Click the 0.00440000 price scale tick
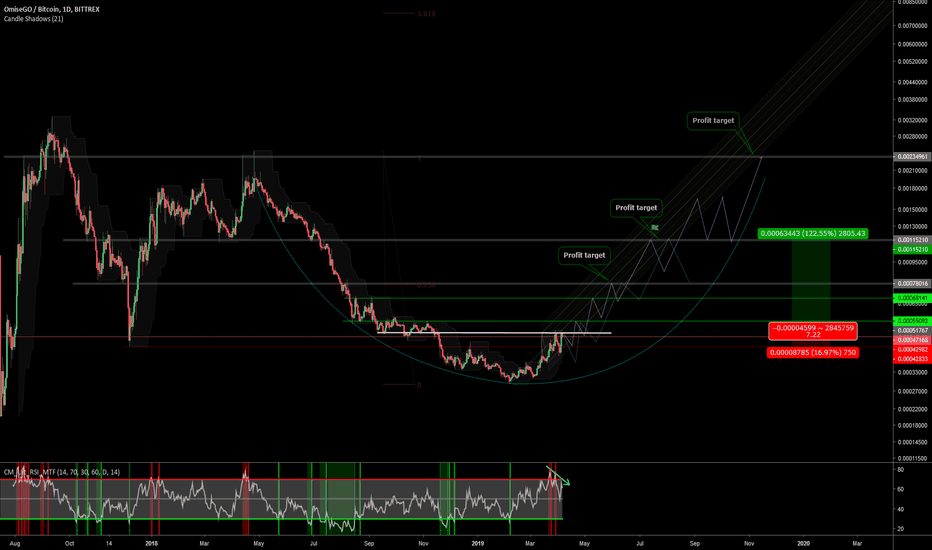932x550 pixels. (x=912, y=83)
